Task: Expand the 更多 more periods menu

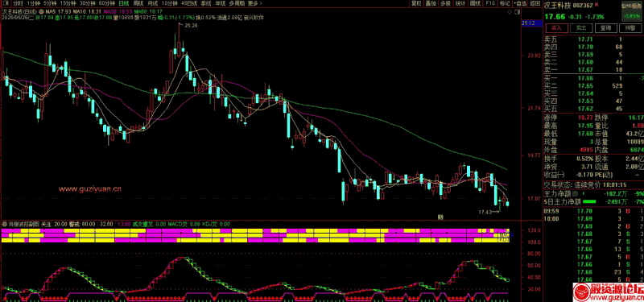Action: [x=254, y=3]
